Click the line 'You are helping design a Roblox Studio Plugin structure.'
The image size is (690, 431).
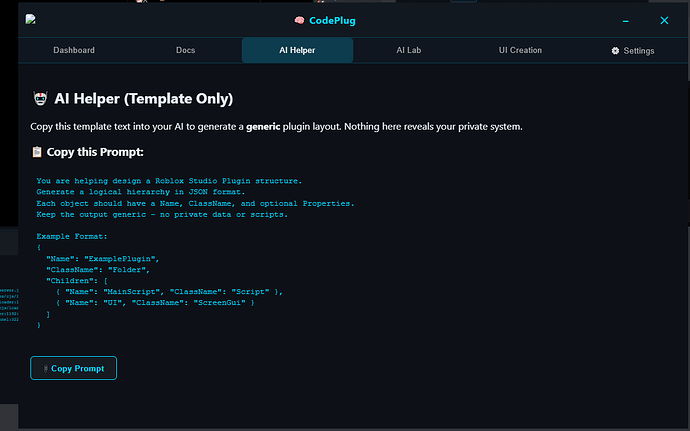click(x=169, y=181)
